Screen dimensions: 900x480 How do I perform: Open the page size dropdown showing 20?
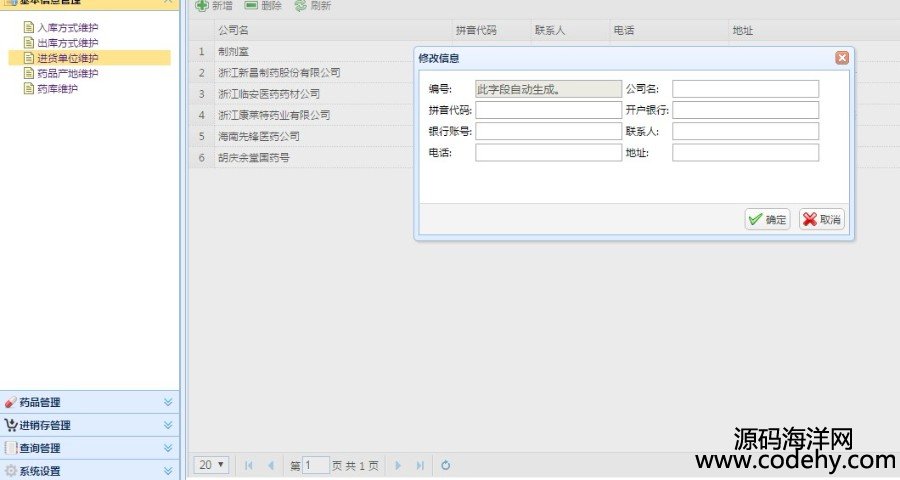211,465
